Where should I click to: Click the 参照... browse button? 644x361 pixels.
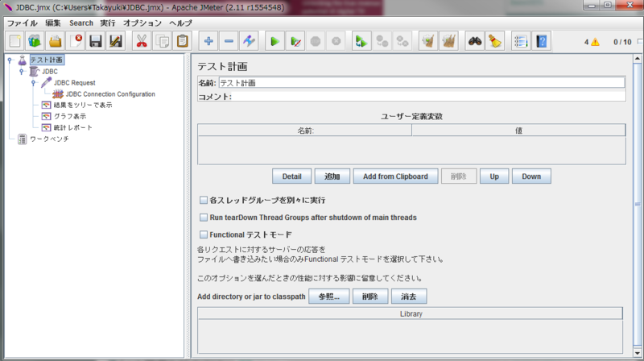pyautogui.click(x=329, y=297)
